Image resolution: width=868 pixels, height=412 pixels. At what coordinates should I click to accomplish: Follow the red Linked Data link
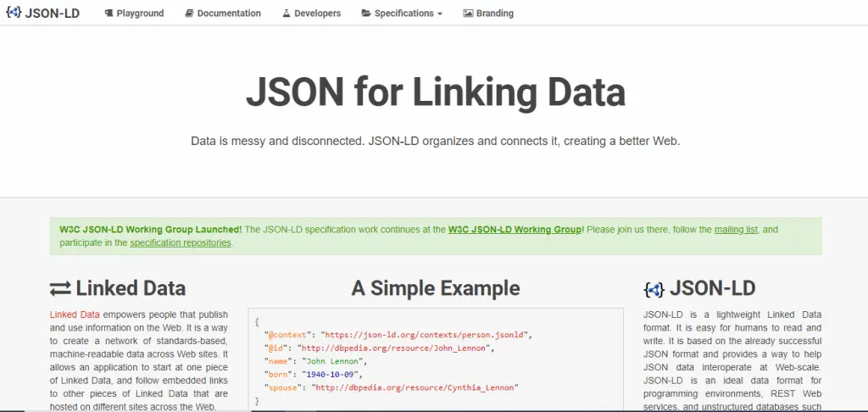click(75, 315)
